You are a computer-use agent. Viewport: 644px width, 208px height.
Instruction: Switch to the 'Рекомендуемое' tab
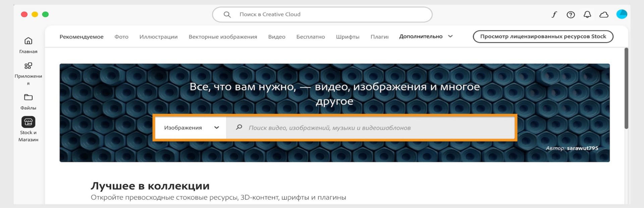82,37
